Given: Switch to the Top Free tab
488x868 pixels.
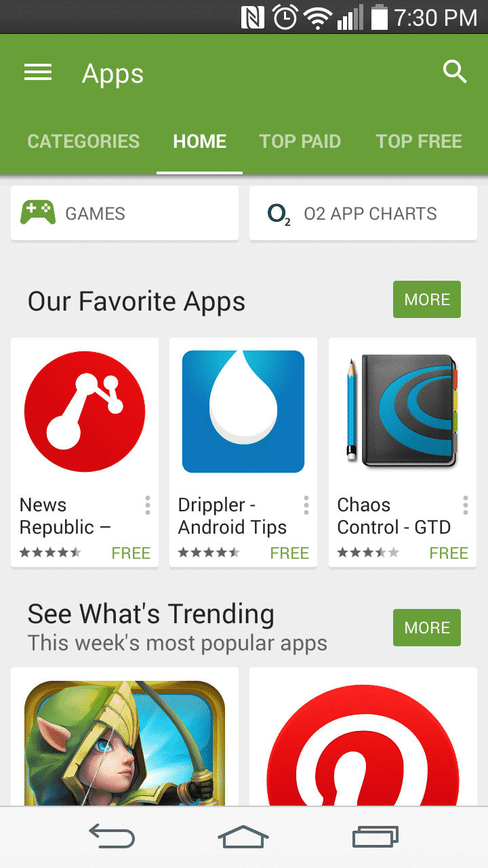Looking at the screenshot, I should click(419, 141).
